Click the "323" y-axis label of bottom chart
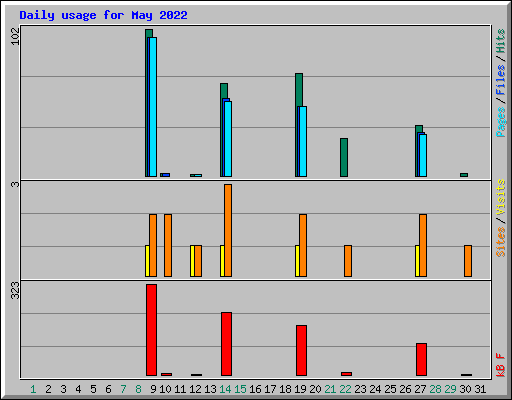512x400 pixels. point(15,290)
